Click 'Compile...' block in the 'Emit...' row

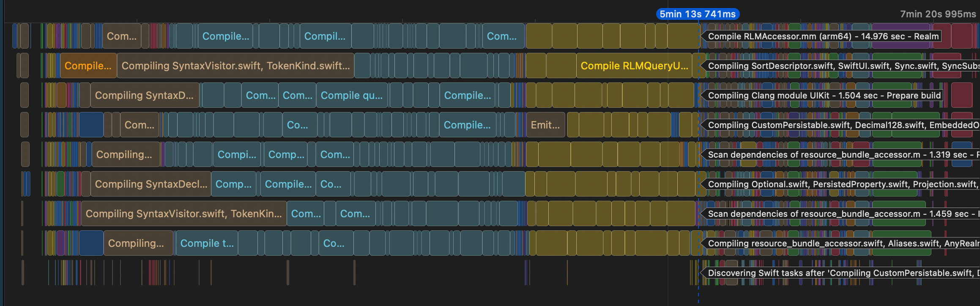pyautogui.click(x=468, y=125)
